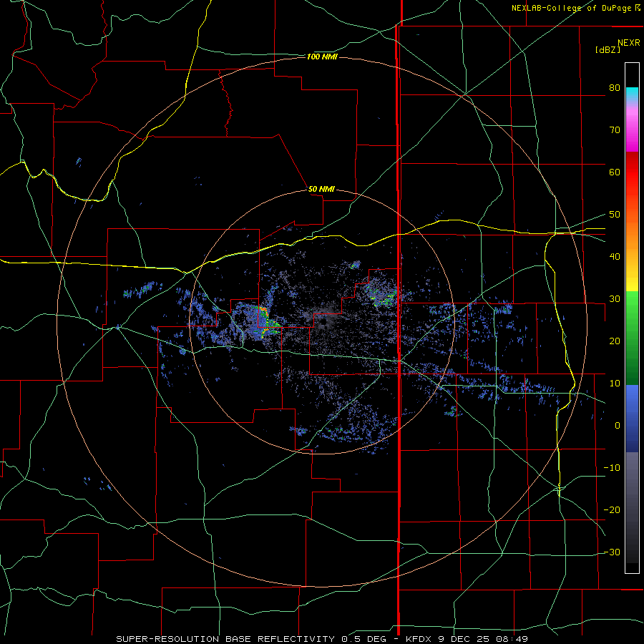Screen dimensions: 644x644
Task: Click the NEXLAB-College of DuPage watermark text
Action: [575, 8]
